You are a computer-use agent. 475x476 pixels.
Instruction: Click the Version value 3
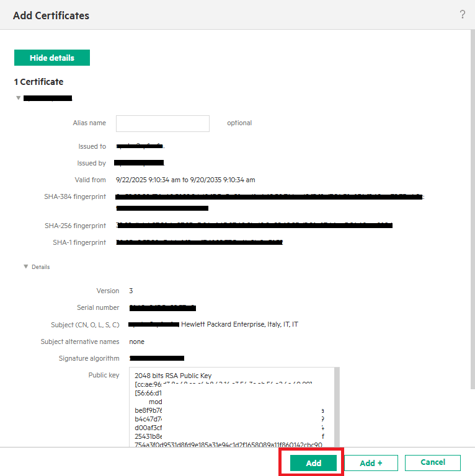click(x=131, y=291)
